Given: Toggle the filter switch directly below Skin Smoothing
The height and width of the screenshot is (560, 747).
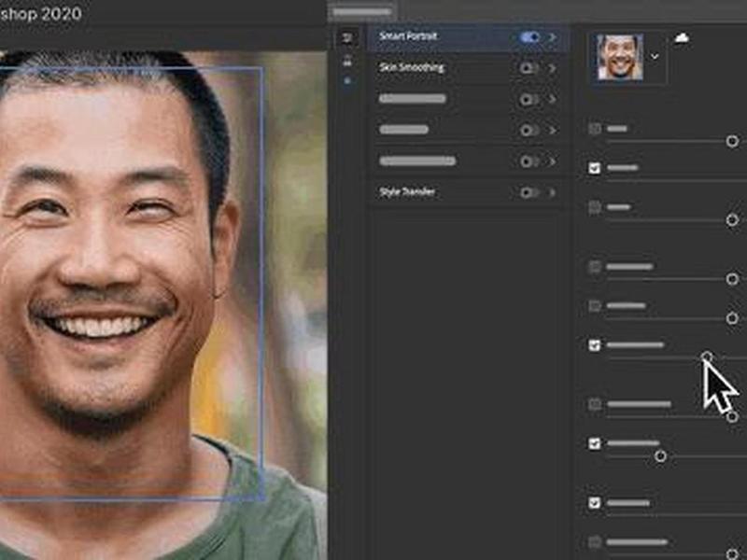Looking at the screenshot, I should pyautogui.click(x=529, y=100).
